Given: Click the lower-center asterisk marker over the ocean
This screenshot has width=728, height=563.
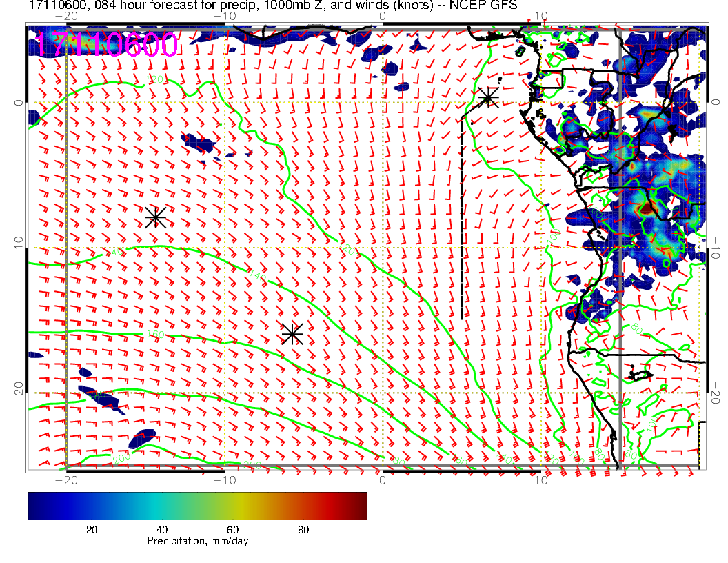Looking at the screenshot, I should pos(292,333).
